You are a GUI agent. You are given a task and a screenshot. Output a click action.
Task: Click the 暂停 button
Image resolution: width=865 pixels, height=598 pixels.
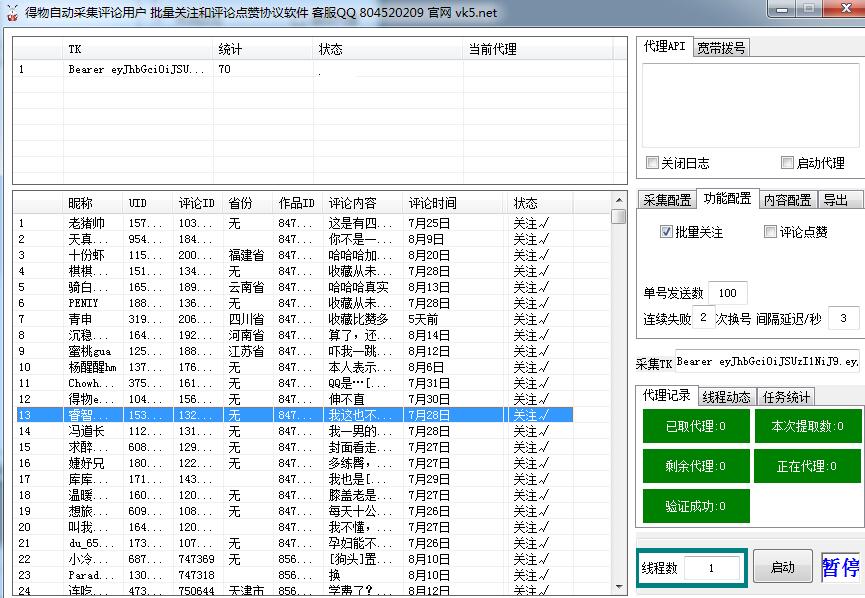tap(840, 568)
